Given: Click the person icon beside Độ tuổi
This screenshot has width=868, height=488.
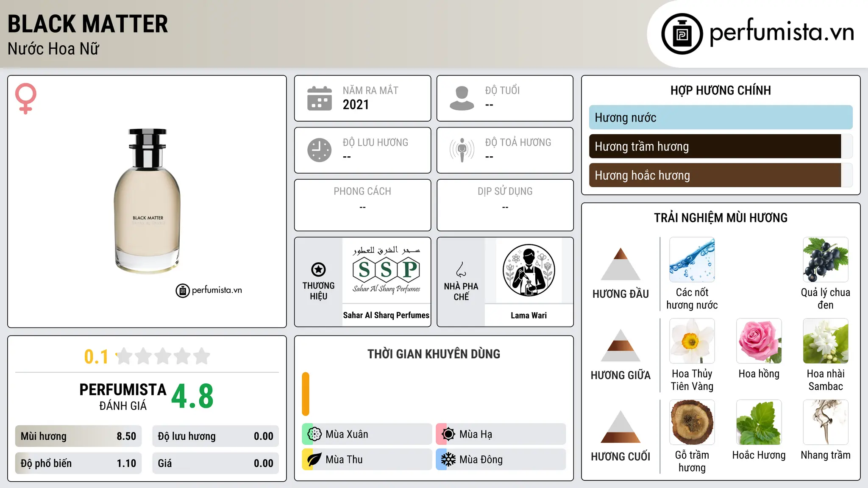Looking at the screenshot, I should point(462,98).
